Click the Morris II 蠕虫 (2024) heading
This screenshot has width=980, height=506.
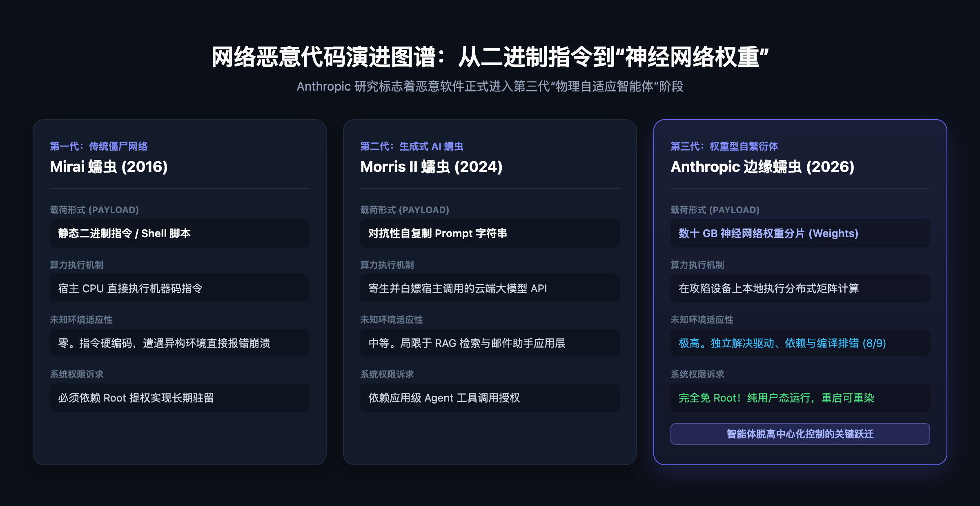[432, 166]
